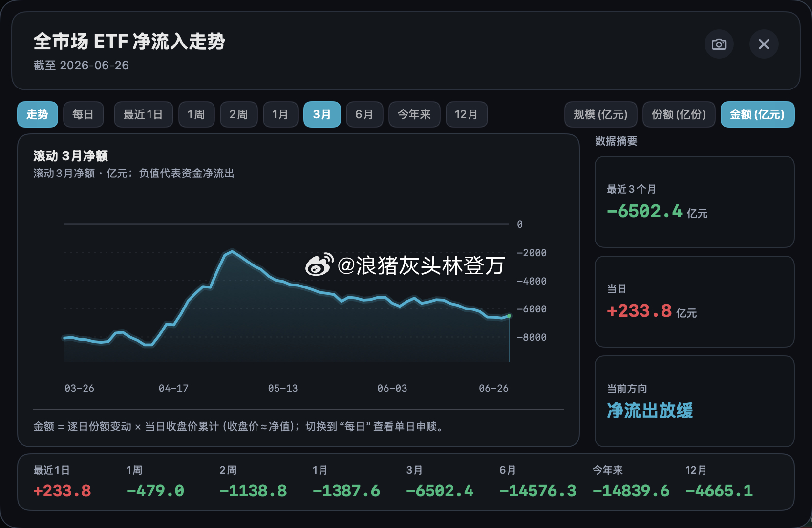The image size is (812, 528).
Task: Select the 1周 time range
Action: [196, 114]
